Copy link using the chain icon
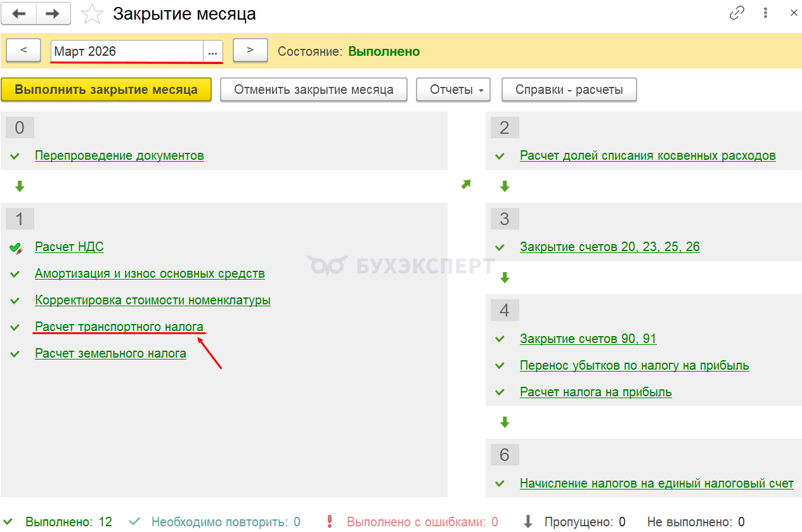 pyautogui.click(x=737, y=13)
